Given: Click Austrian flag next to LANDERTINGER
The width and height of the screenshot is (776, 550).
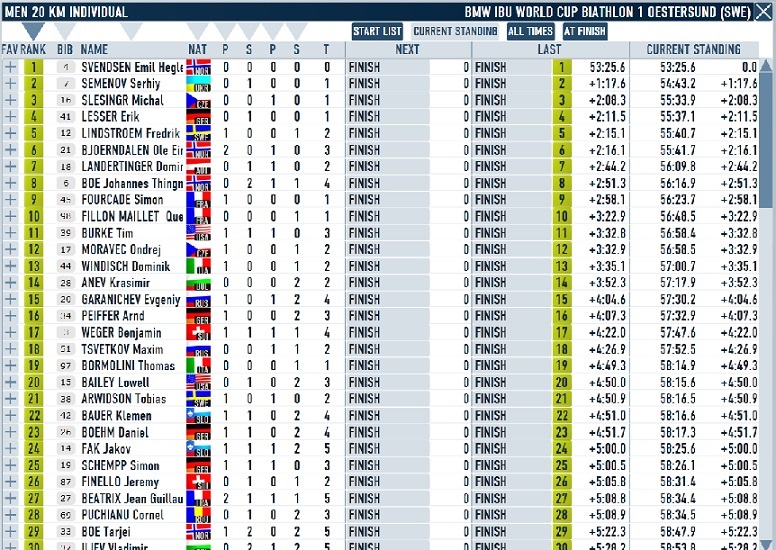Looking at the screenshot, I should tap(198, 166).
